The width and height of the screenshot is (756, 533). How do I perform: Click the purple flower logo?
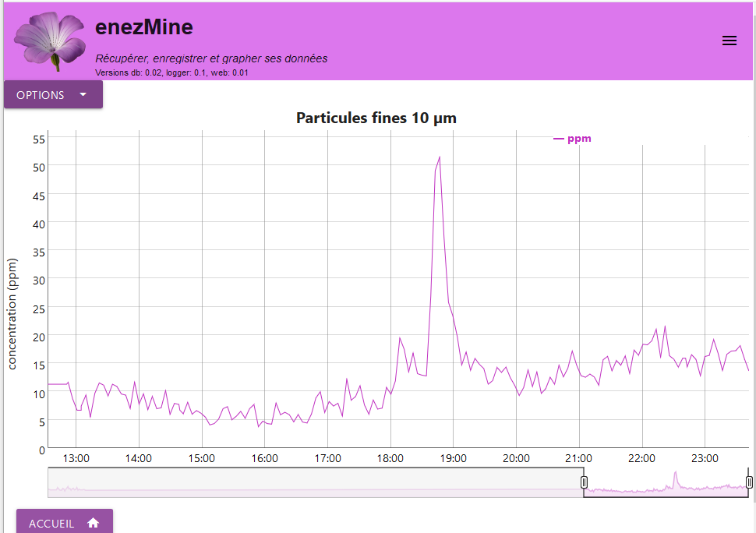pyautogui.click(x=51, y=41)
